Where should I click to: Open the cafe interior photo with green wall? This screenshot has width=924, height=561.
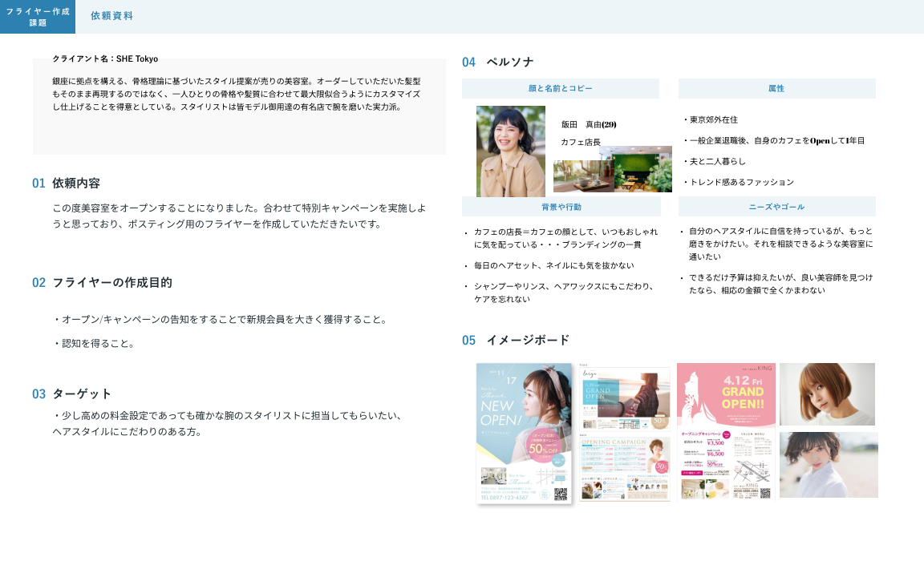[x=642, y=169]
